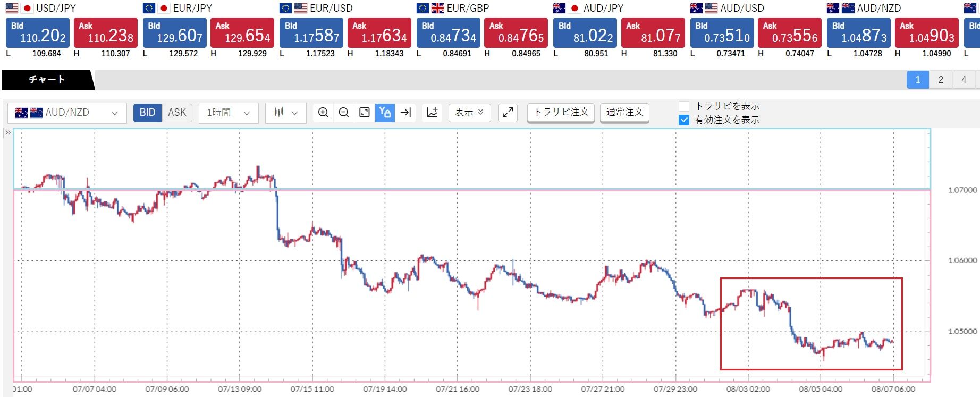Click AUD/JPY Bid price 81.022
The image size is (980, 397).
[585, 32]
